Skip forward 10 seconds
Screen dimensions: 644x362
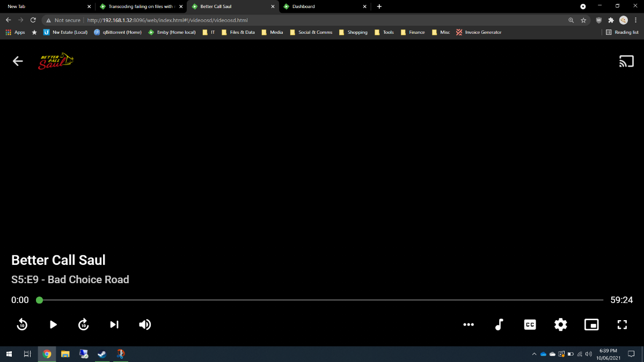(x=84, y=324)
